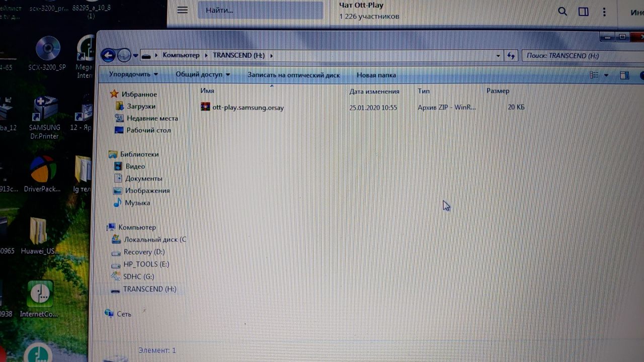This screenshot has width=644, height=362.
Task: Open Локальный диск (C:) in sidebar
Action: coord(155,240)
